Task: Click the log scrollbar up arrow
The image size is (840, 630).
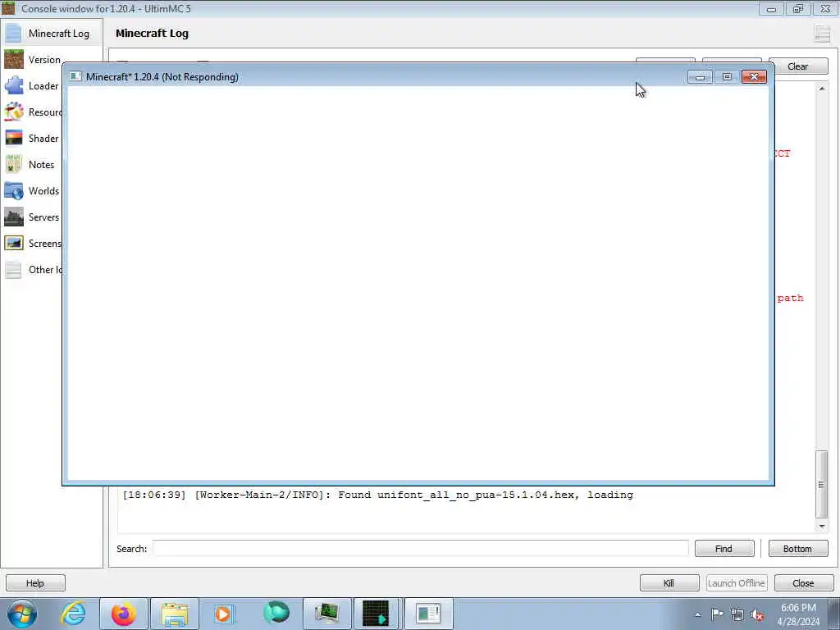Action: coord(822,89)
